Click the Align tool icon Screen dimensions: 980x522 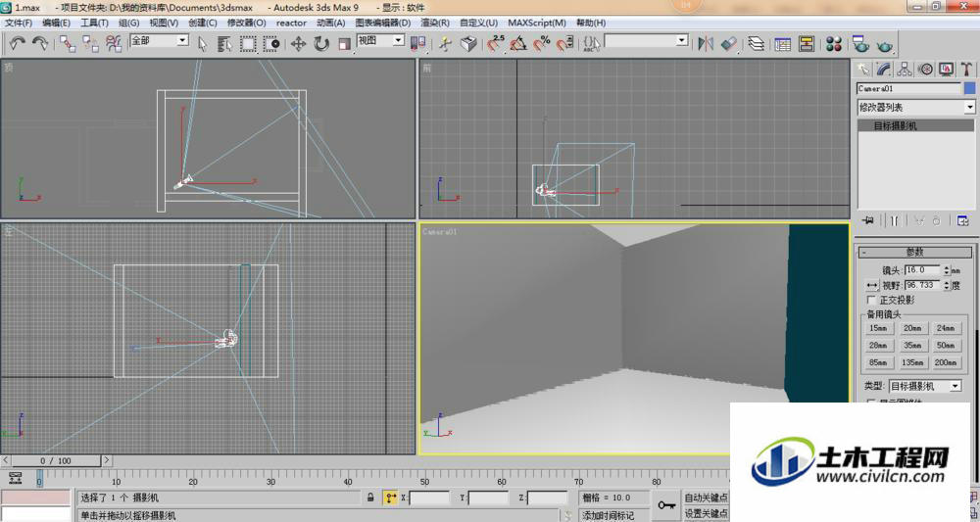coord(729,44)
